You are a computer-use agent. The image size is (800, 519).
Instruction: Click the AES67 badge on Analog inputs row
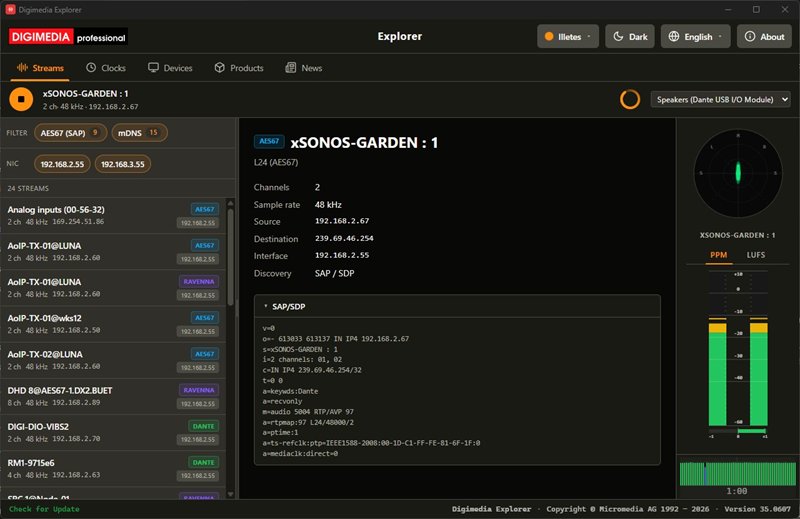(205, 209)
